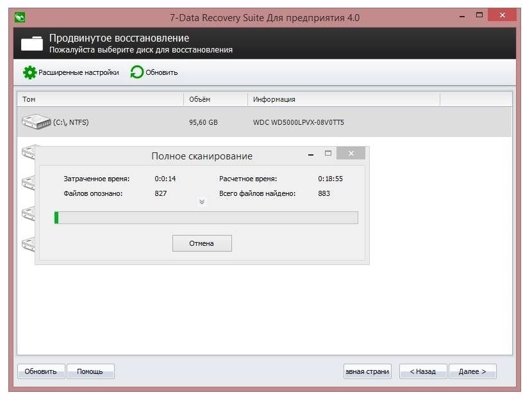Close the Полное сканирование dialog
Viewport: 532px width, 404px height.
351,153
